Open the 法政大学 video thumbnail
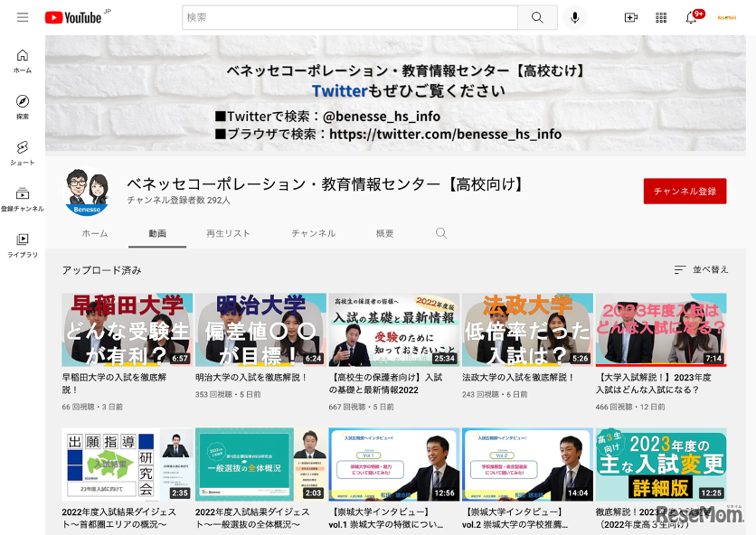 click(527, 330)
